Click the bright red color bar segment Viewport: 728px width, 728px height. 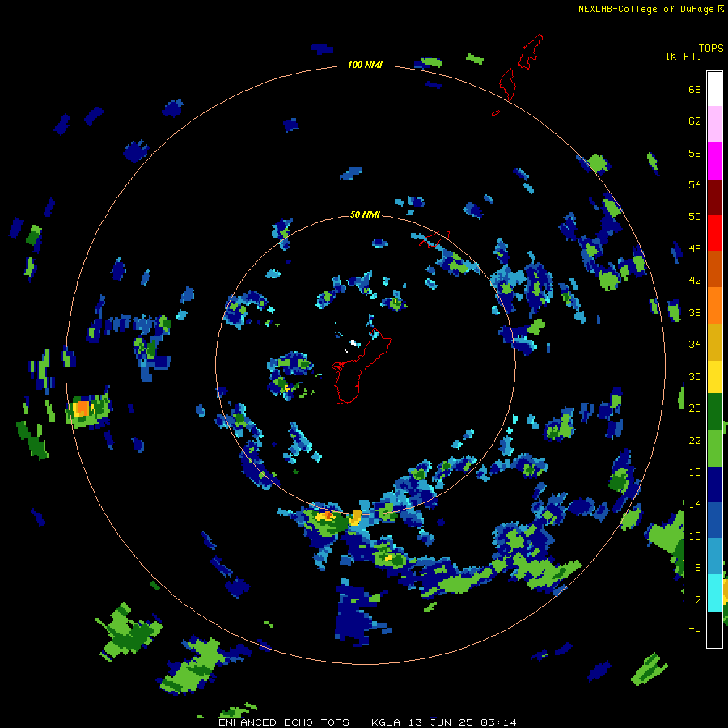714,233
